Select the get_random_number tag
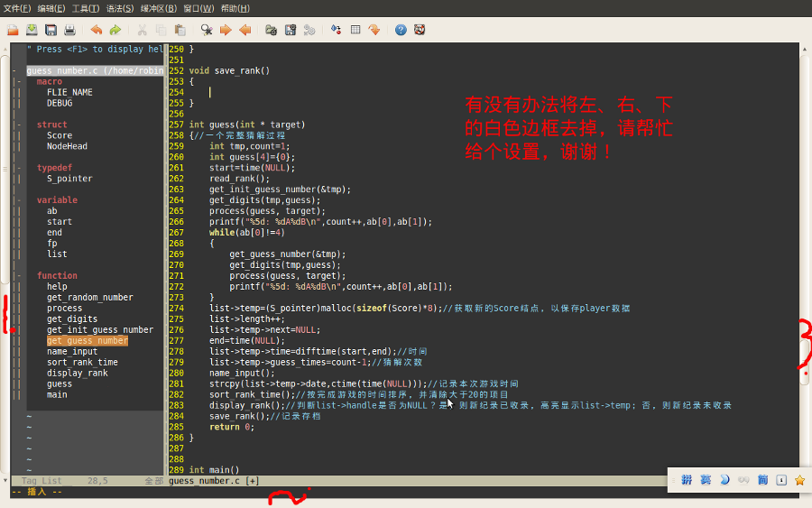 (x=90, y=297)
